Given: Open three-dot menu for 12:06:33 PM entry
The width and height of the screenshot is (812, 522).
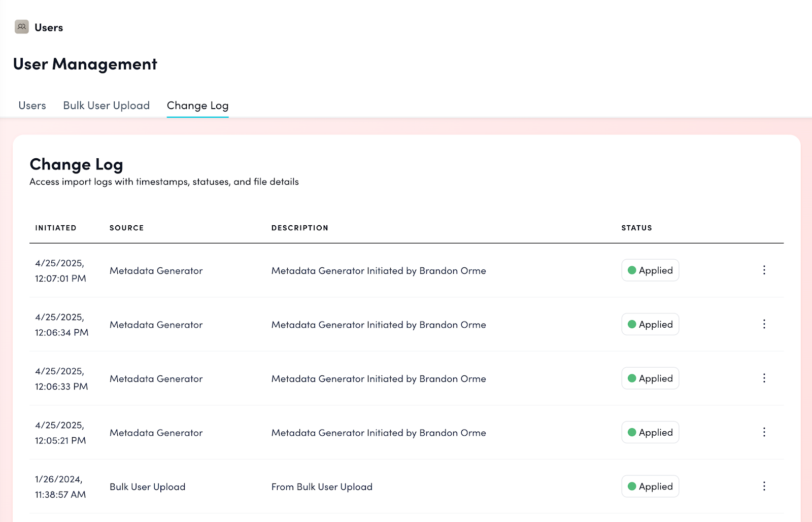Looking at the screenshot, I should (x=764, y=378).
